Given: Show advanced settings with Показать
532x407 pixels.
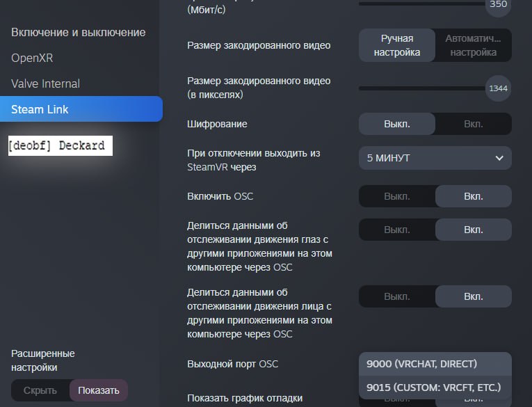Looking at the screenshot, I should pyautogui.click(x=99, y=390).
